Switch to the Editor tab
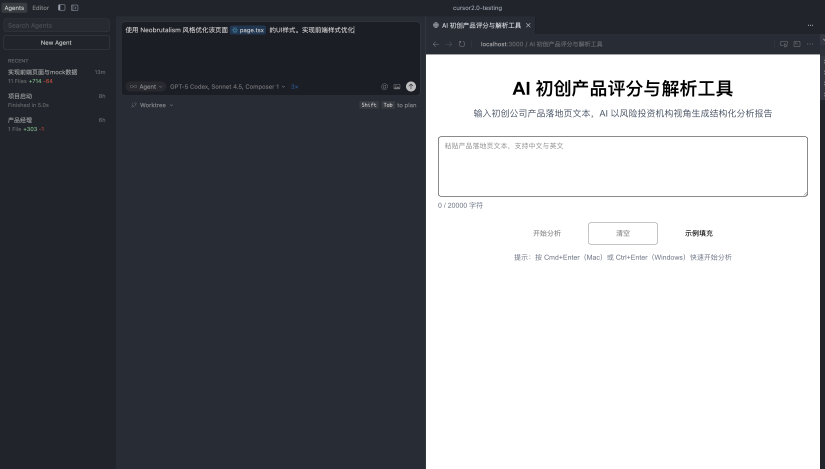This screenshot has width=825, height=469. (x=40, y=7)
